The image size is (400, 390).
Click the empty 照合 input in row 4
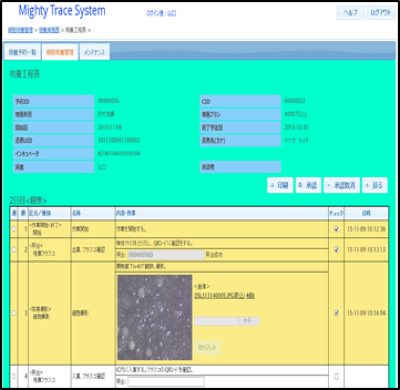pos(166,382)
